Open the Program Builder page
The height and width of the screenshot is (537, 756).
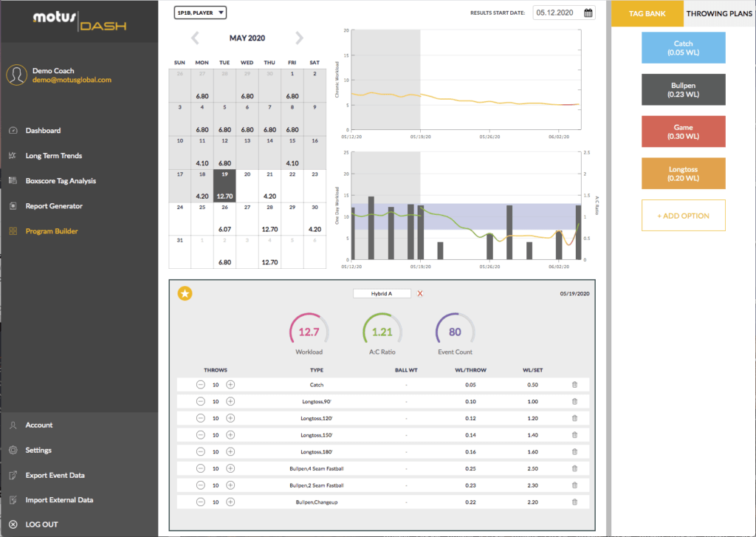[52, 231]
